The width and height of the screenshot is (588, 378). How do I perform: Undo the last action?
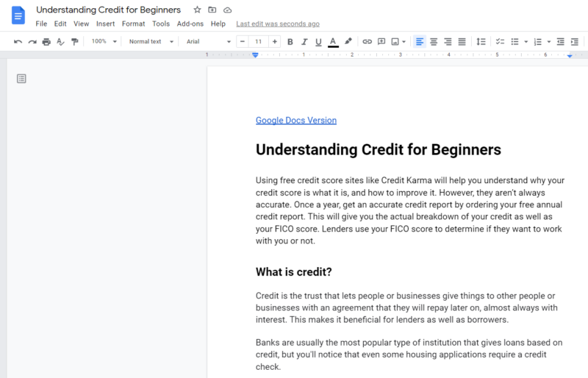pyautogui.click(x=18, y=42)
